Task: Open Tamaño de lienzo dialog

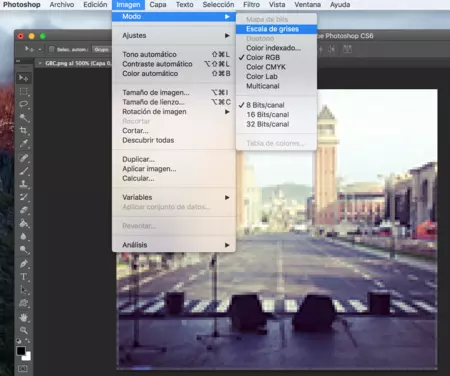Action: click(x=174, y=102)
